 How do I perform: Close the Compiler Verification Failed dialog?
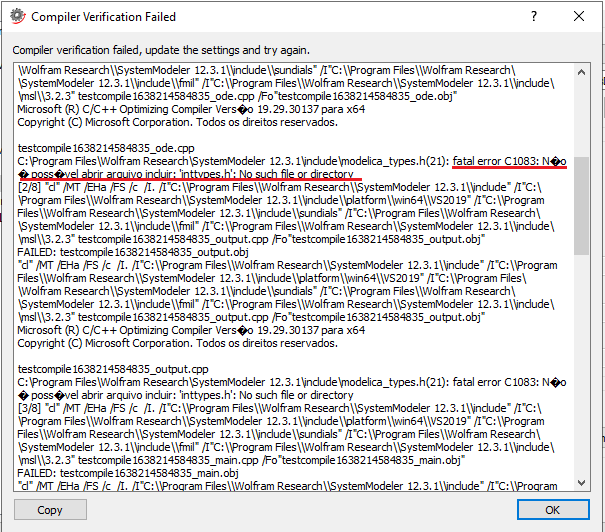(x=579, y=16)
